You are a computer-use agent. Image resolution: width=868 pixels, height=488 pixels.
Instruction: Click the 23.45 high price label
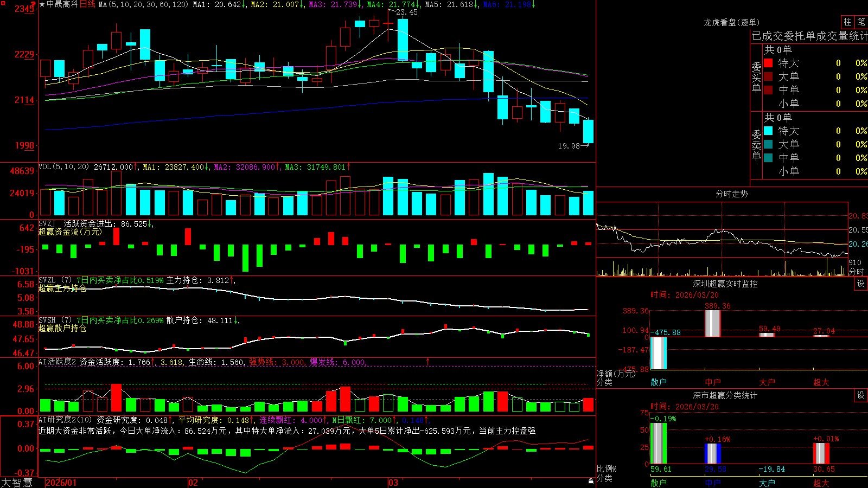click(407, 12)
